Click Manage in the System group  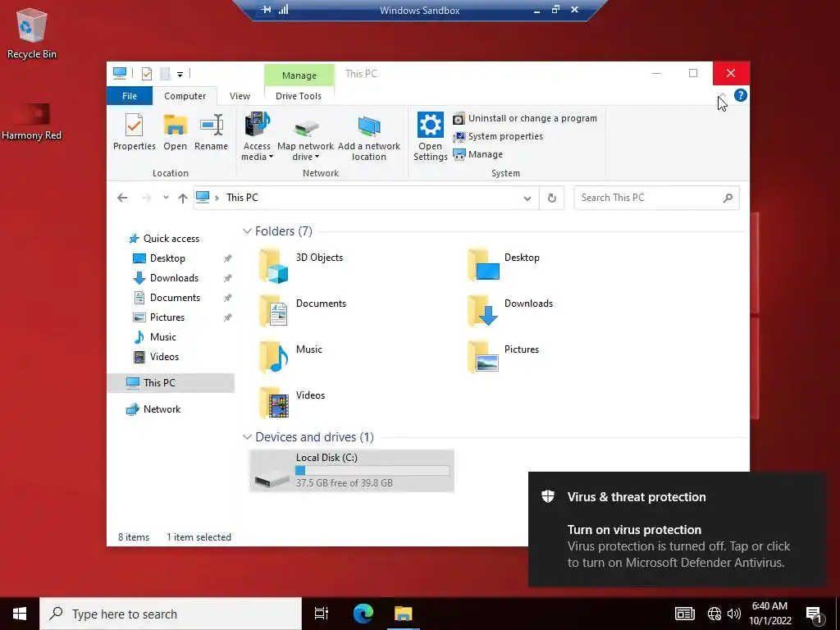(x=478, y=154)
